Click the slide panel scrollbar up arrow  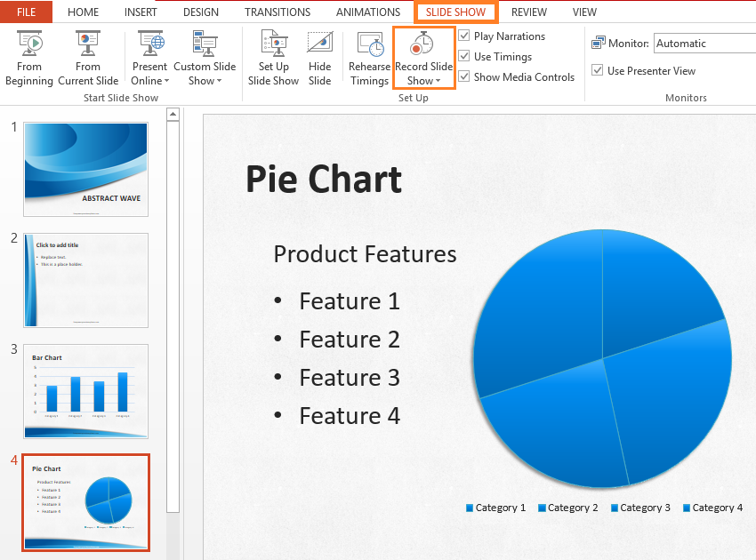click(173, 113)
